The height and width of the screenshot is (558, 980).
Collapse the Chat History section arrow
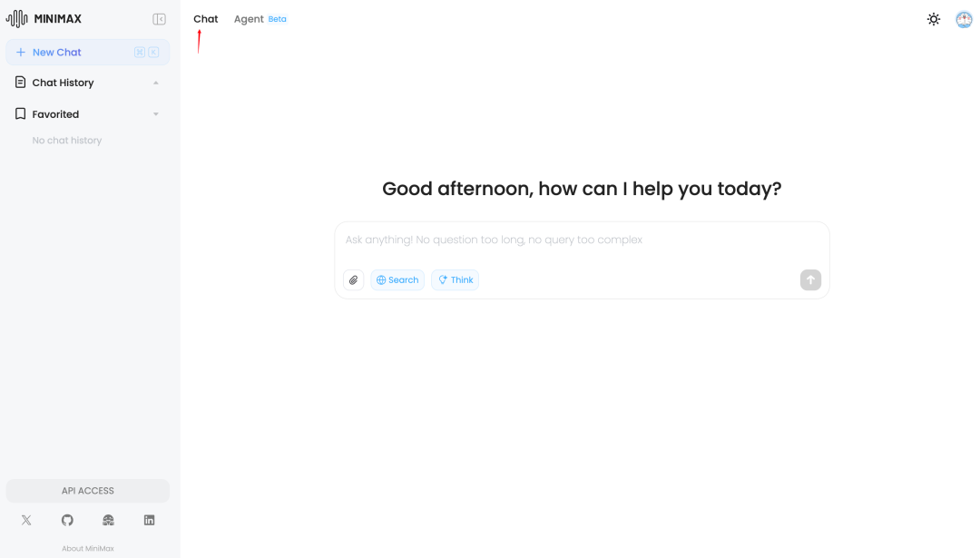tap(156, 83)
